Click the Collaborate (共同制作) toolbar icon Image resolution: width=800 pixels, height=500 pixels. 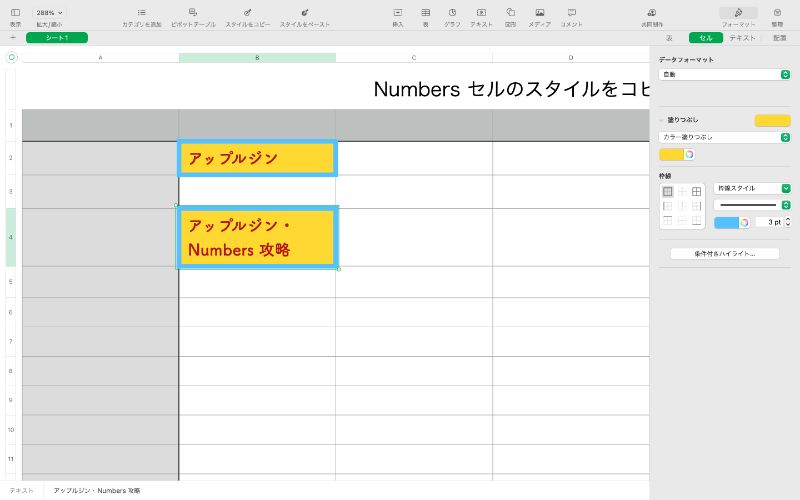click(652, 12)
